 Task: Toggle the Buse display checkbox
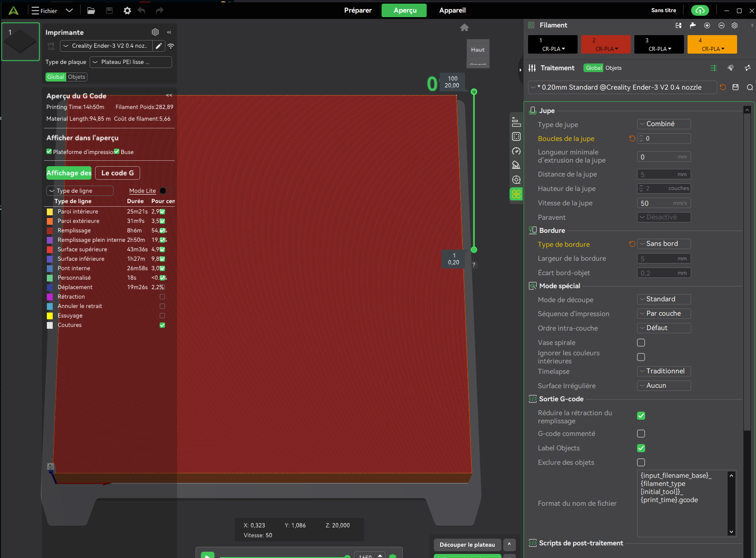point(117,151)
